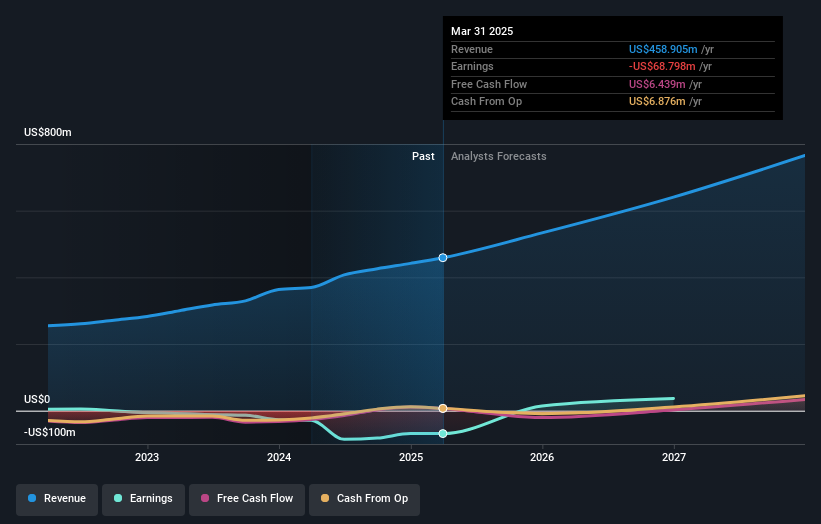Viewport: 821px width, 524px height.
Task: Toggle the Free Cash Flow legend series
Action: click(247, 499)
